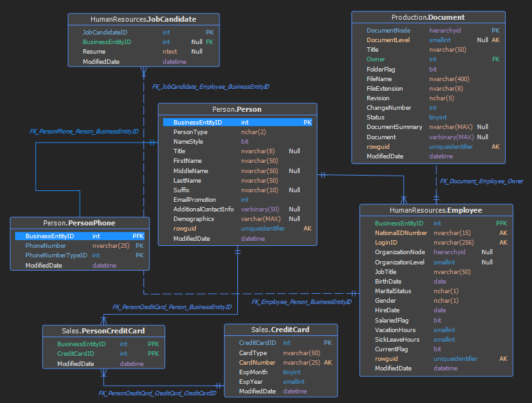This screenshot has height=403, width=532.
Task: Click the NationalIDNumber column in Employee
Action: coord(436,232)
